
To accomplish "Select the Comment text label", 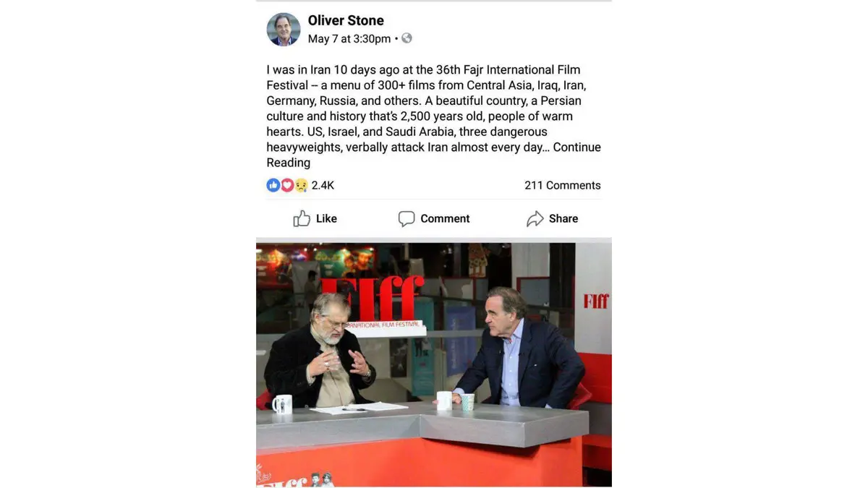I will point(445,218).
